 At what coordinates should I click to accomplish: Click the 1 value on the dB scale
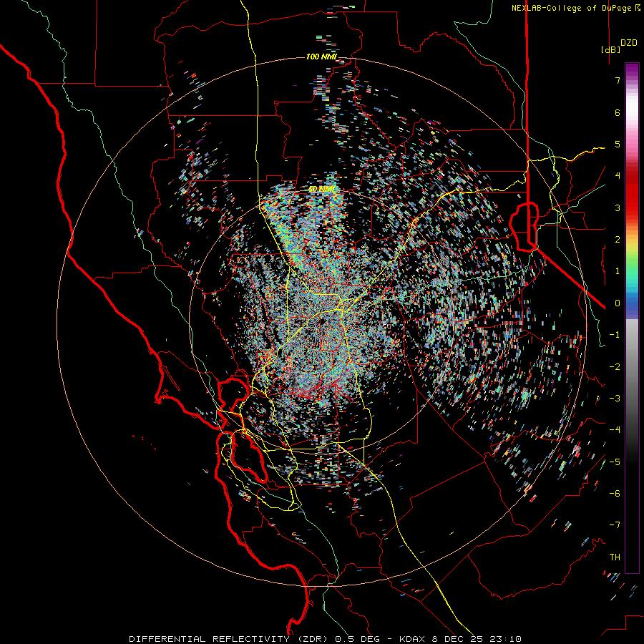618,271
